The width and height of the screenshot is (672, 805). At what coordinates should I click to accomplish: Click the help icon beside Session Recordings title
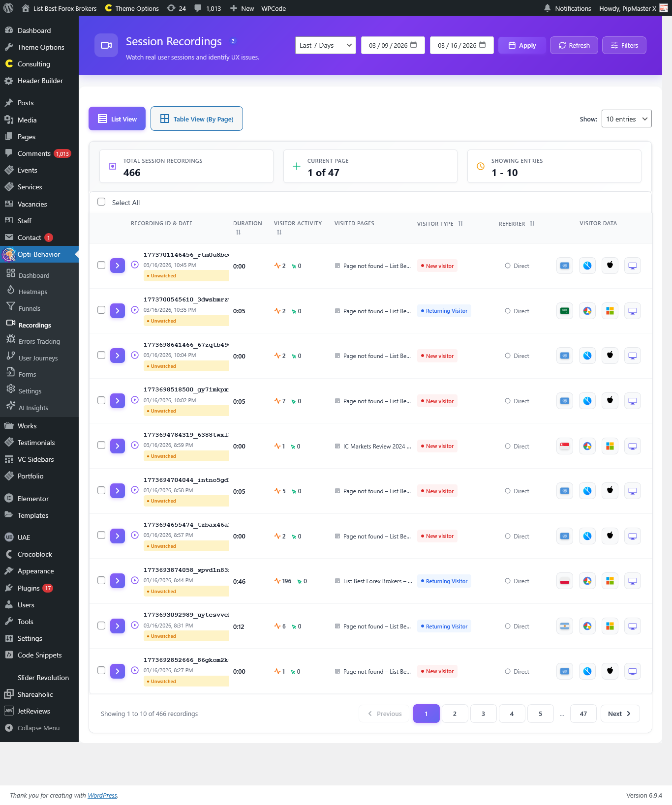(234, 41)
